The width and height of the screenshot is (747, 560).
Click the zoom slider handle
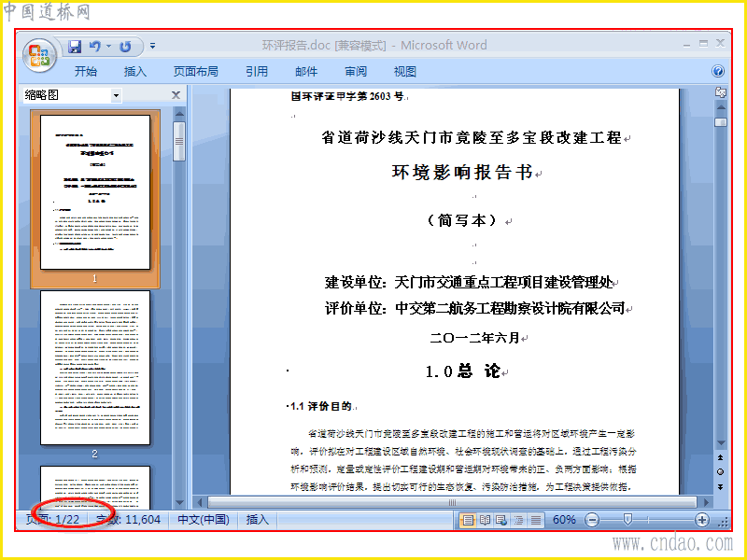[627, 520]
